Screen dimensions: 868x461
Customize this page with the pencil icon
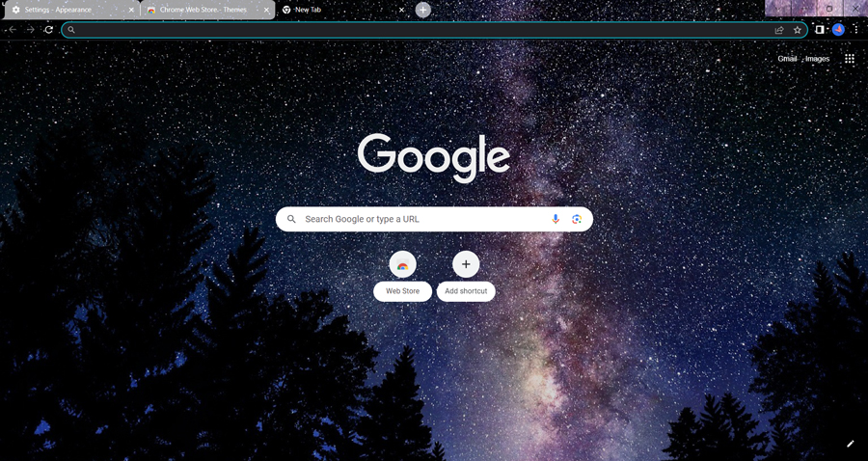[851, 444]
